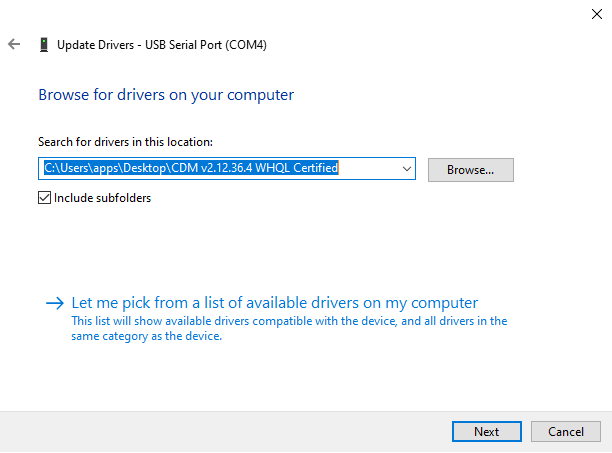Go back using the back arrow
612x453 pixels.
tap(14, 45)
